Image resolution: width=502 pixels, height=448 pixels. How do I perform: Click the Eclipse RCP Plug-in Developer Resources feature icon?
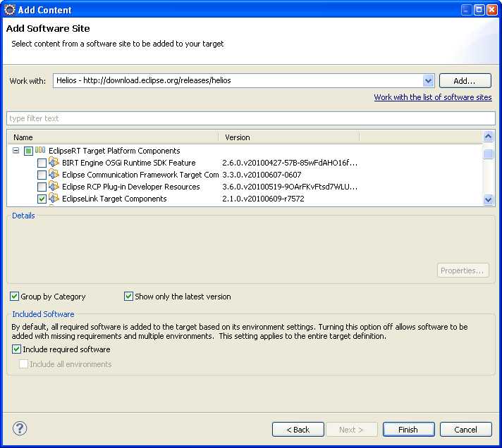[x=54, y=186]
